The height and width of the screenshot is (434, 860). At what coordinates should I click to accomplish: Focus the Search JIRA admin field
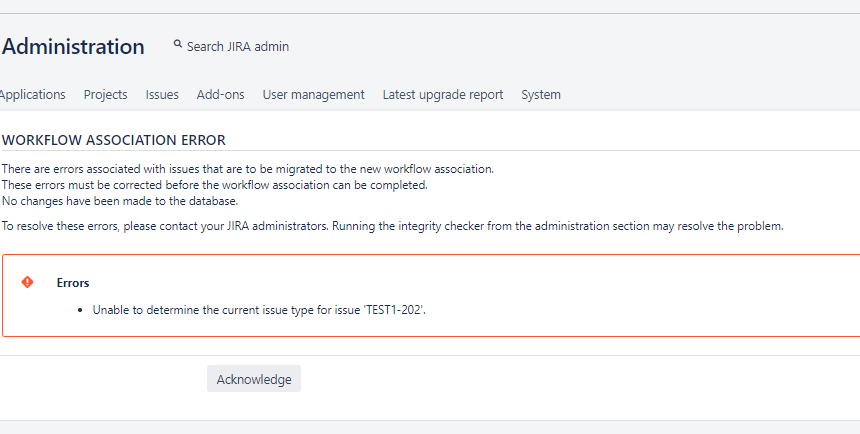point(237,47)
